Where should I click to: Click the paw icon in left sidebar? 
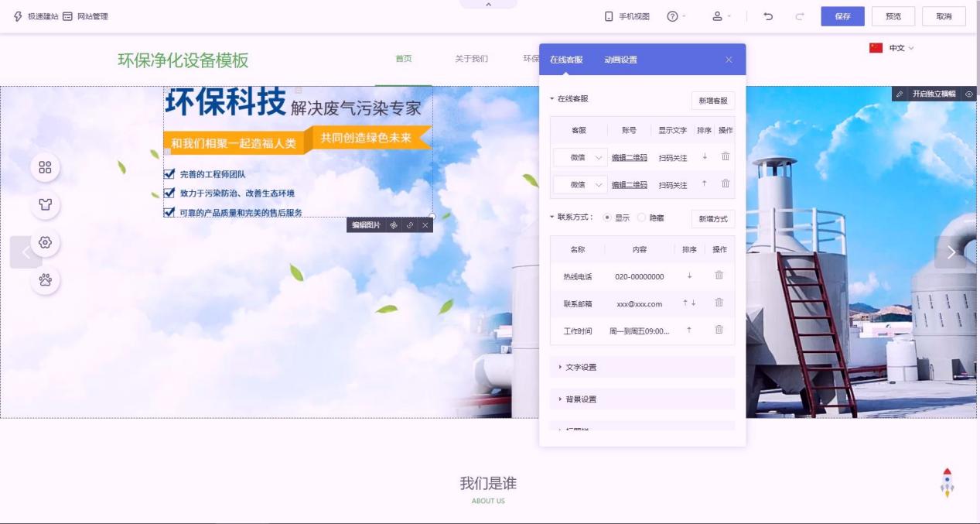45,279
